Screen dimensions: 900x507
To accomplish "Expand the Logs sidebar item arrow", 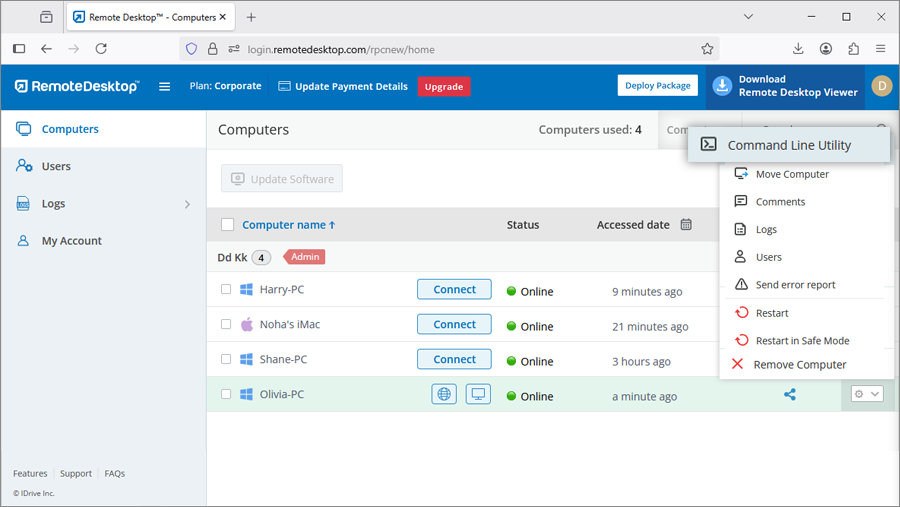I will coord(187,204).
